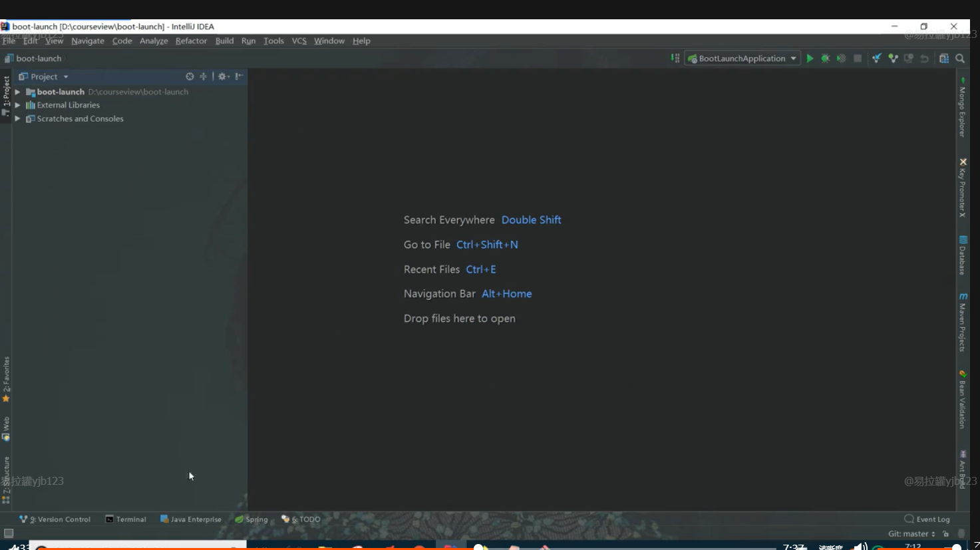Toggle tool window bars via bottom-left corner icon
The height and width of the screenshot is (550, 980).
click(x=9, y=533)
